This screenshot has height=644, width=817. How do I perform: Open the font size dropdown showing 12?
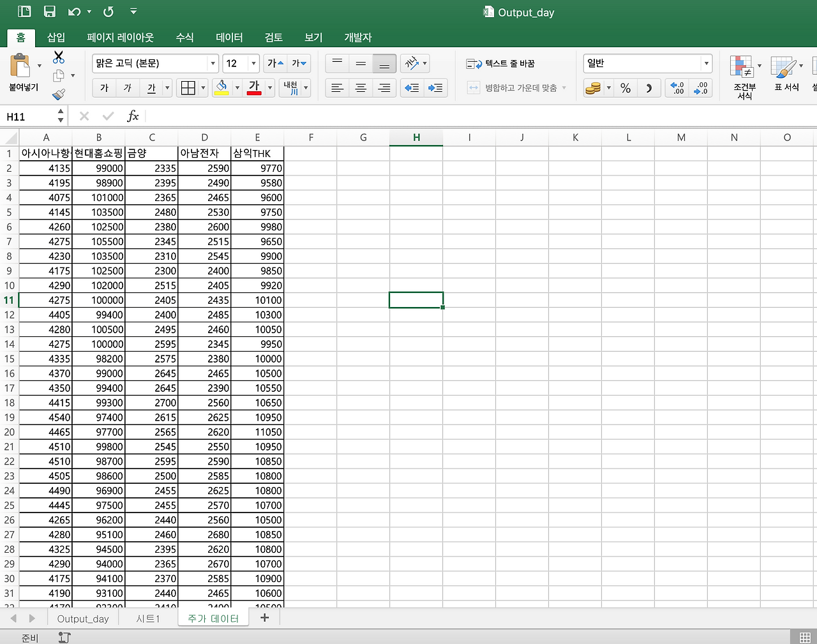pos(254,63)
